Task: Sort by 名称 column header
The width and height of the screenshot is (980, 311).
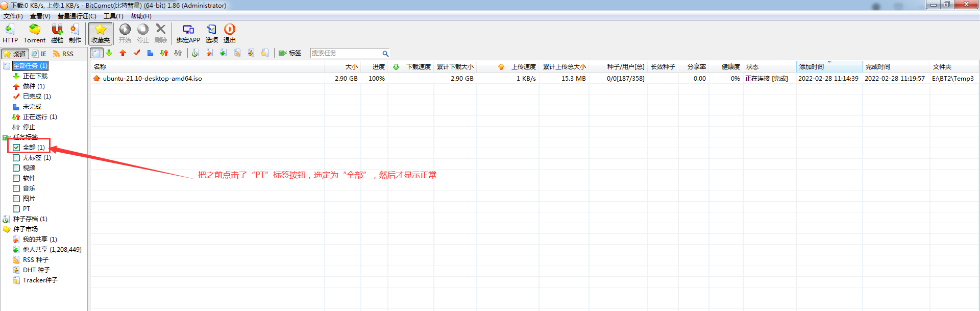Action: (x=207, y=67)
